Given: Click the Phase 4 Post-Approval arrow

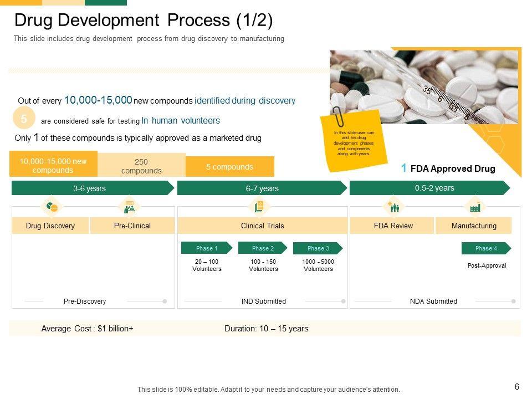Looking at the screenshot, I should tap(486, 248).
